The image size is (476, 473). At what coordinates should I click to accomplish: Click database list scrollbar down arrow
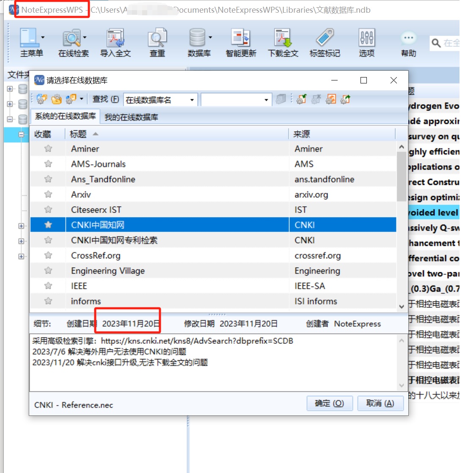click(402, 307)
